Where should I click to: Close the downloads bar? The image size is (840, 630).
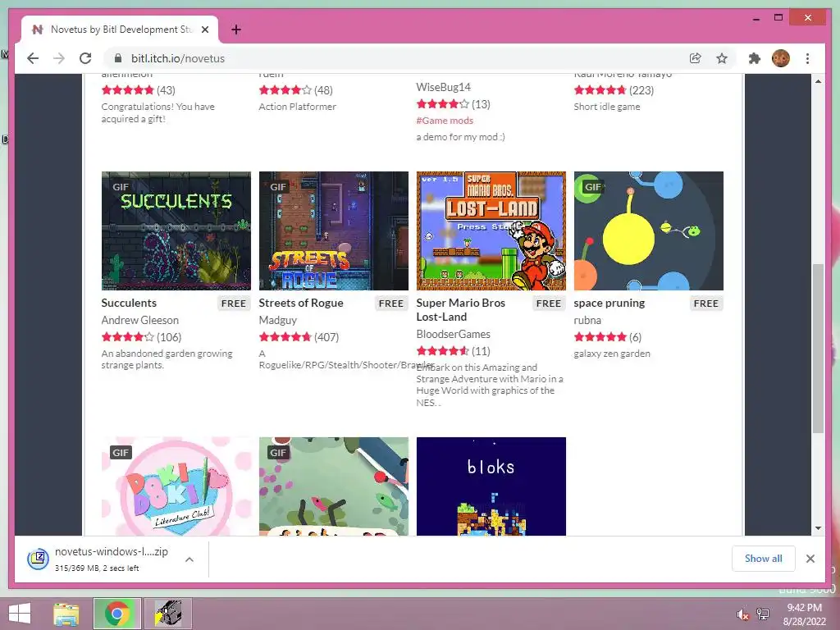pyautogui.click(x=810, y=559)
